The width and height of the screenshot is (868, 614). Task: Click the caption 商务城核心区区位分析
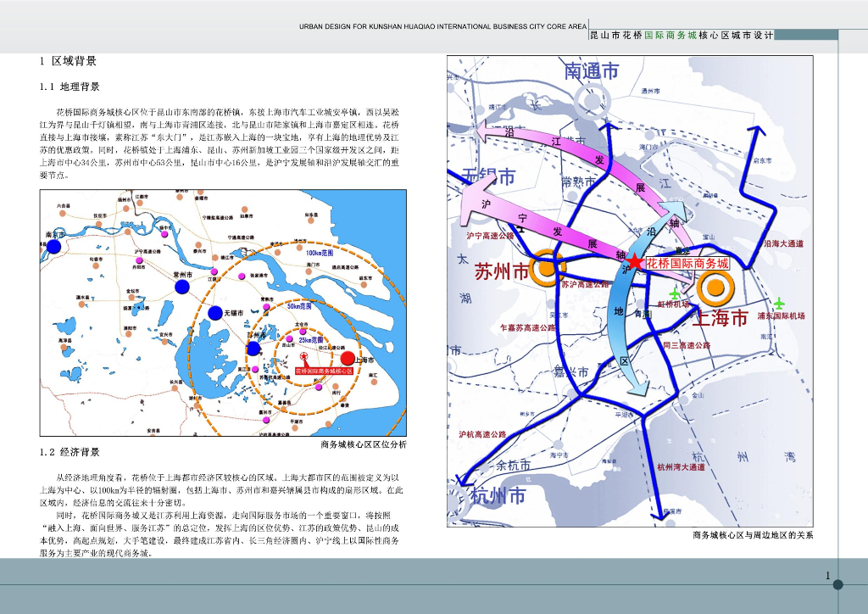pos(364,444)
